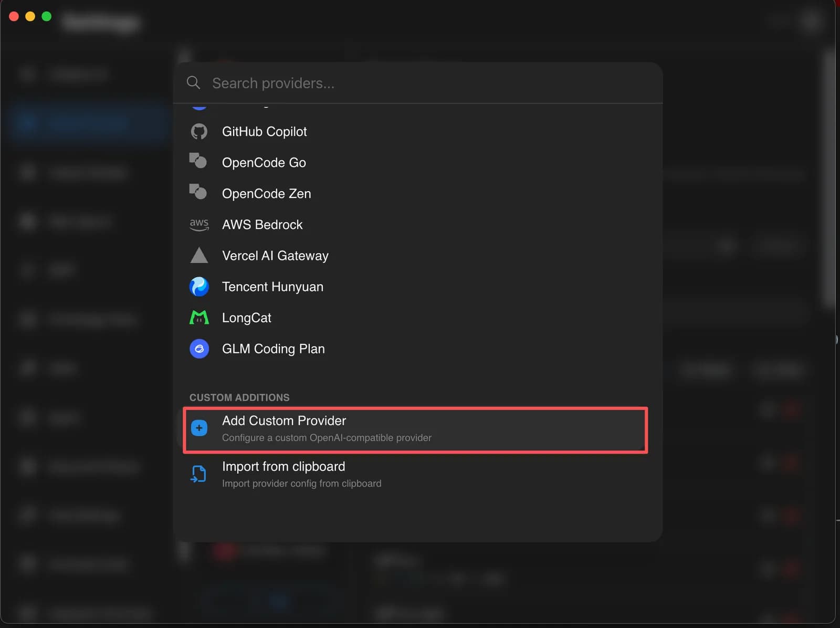Viewport: 840px width, 628px height.
Task: Click the Tencent Hunyuan blue logo
Action: [x=199, y=287]
